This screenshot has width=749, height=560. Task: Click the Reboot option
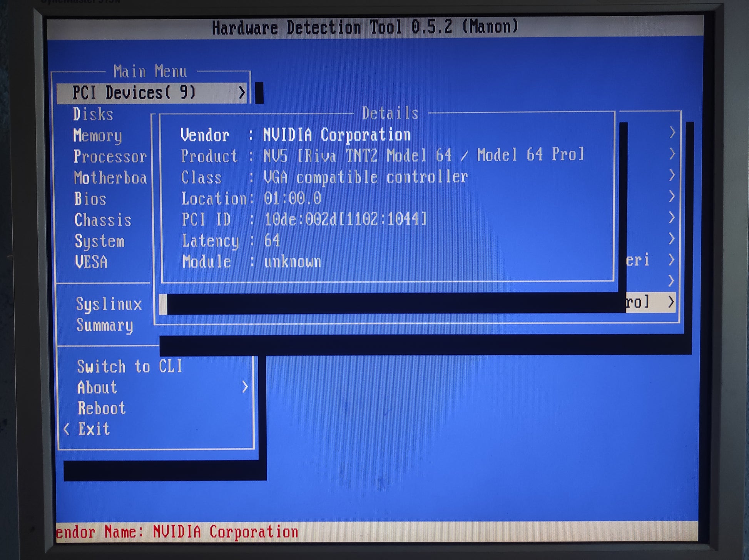click(x=102, y=408)
